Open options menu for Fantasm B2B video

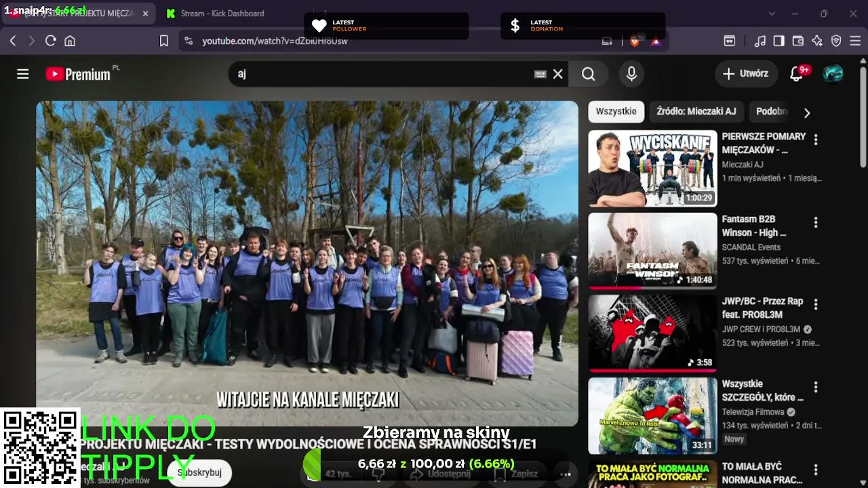point(816,222)
